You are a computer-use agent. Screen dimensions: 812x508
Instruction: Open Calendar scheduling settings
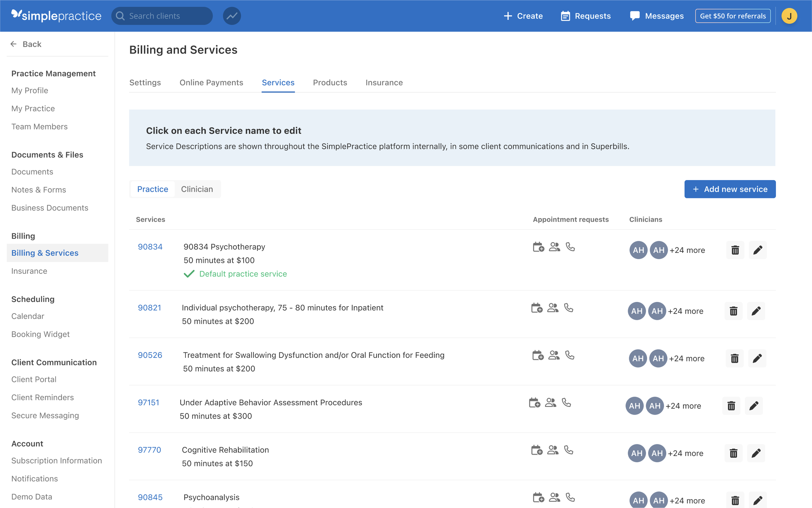28,316
